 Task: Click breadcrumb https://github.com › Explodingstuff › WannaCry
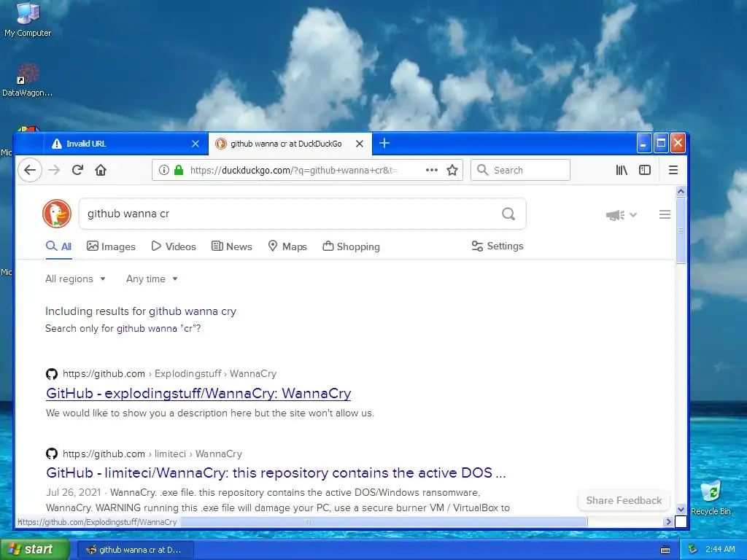(169, 374)
